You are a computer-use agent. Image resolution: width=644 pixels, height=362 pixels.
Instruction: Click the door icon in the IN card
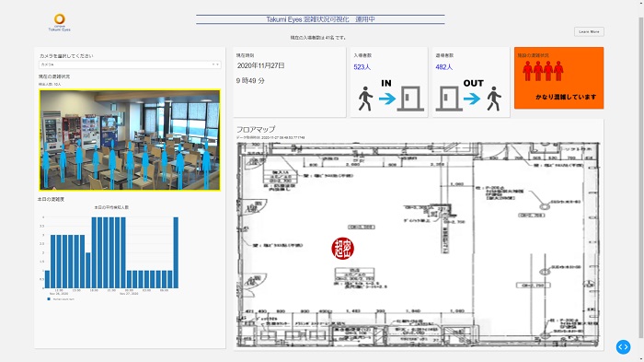coord(410,99)
